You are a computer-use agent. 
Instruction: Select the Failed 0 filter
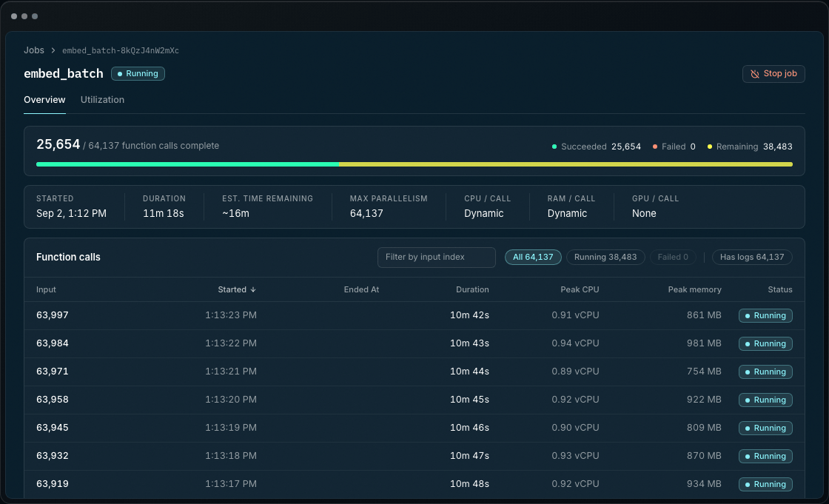pyautogui.click(x=673, y=257)
